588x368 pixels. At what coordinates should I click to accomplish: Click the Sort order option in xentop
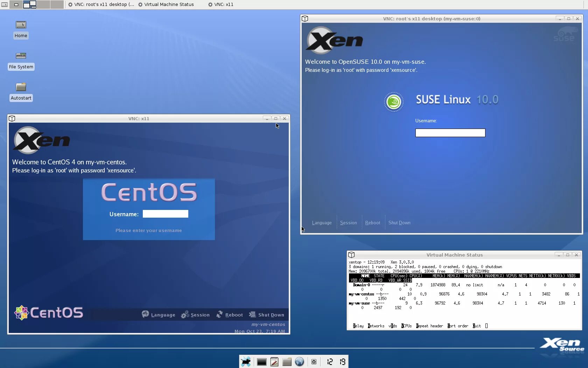458,326
